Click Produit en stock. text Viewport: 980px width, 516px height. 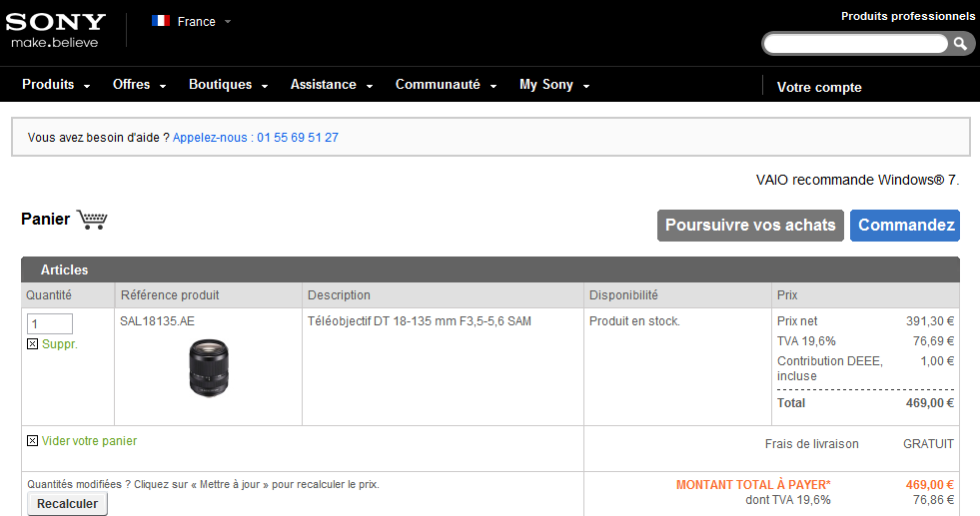(634, 321)
